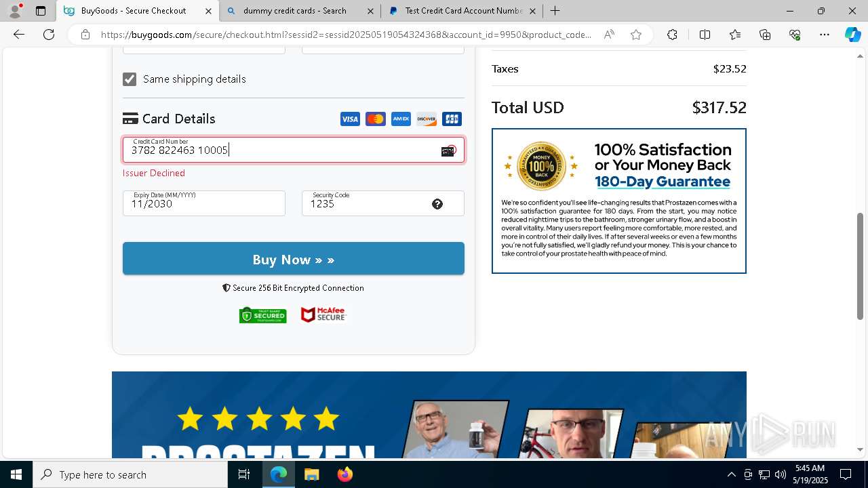868x488 pixels.
Task: Click the Taxes $23.52 value
Action: click(730, 69)
